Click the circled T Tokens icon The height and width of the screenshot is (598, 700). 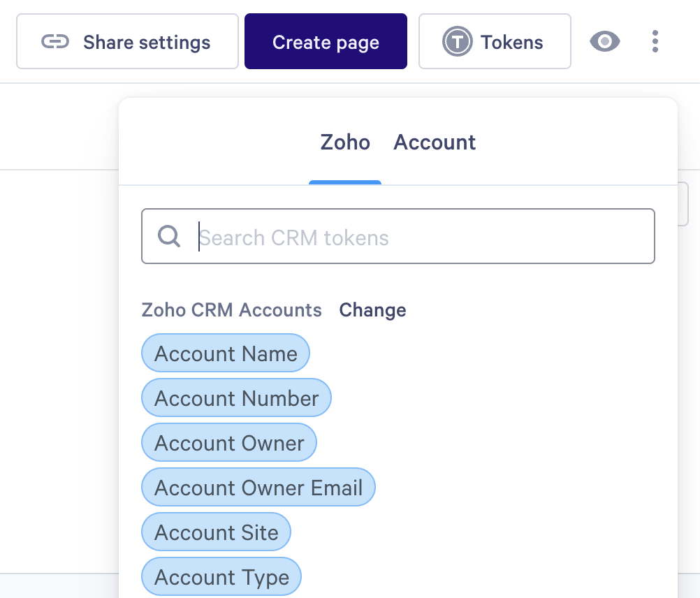[x=457, y=42]
